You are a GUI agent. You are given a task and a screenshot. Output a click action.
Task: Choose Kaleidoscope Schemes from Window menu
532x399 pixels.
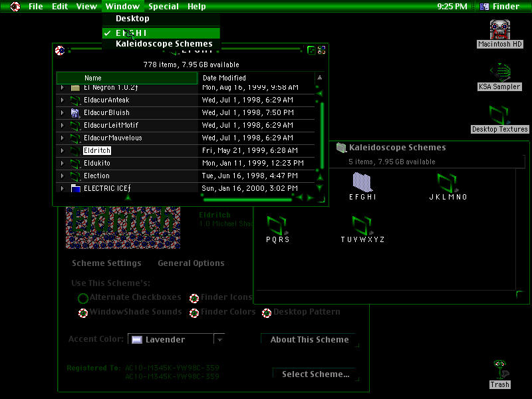click(161, 44)
